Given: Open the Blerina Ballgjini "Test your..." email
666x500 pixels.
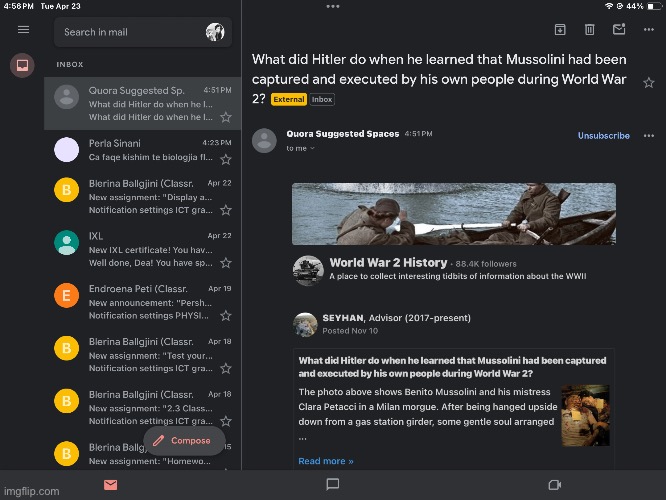Looking at the screenshot, I should (x=143, y=355).
